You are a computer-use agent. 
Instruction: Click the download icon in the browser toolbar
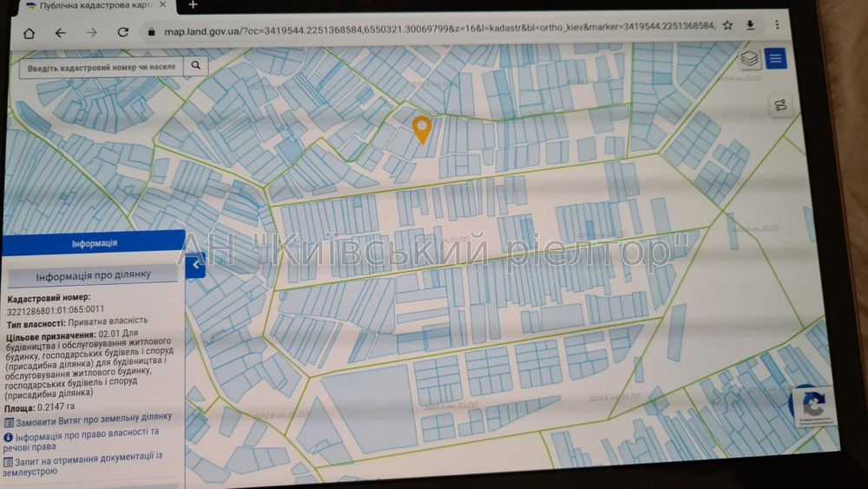(751, 25)
